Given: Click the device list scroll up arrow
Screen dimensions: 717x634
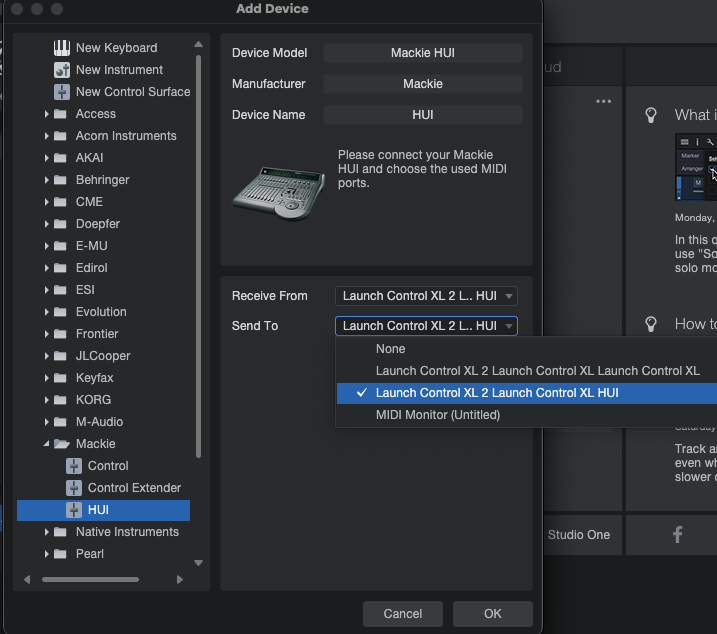Looking at the screenshot, I should (198, 44).
